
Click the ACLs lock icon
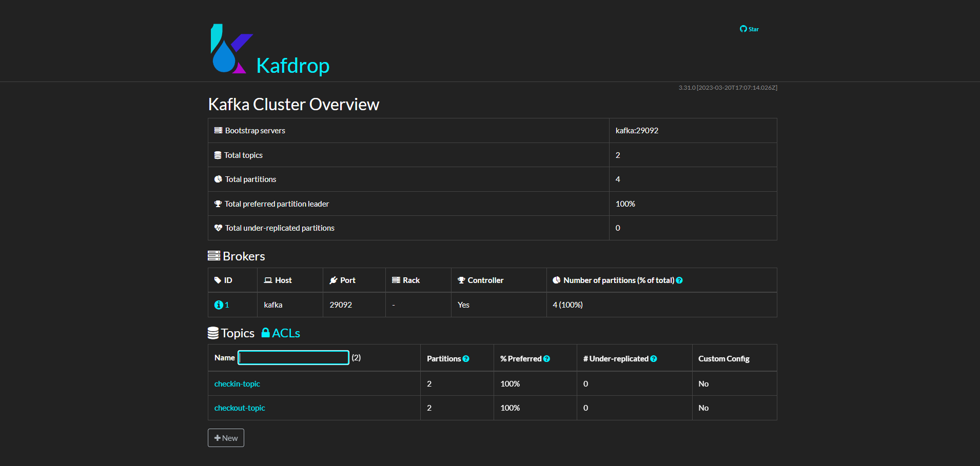266,333
